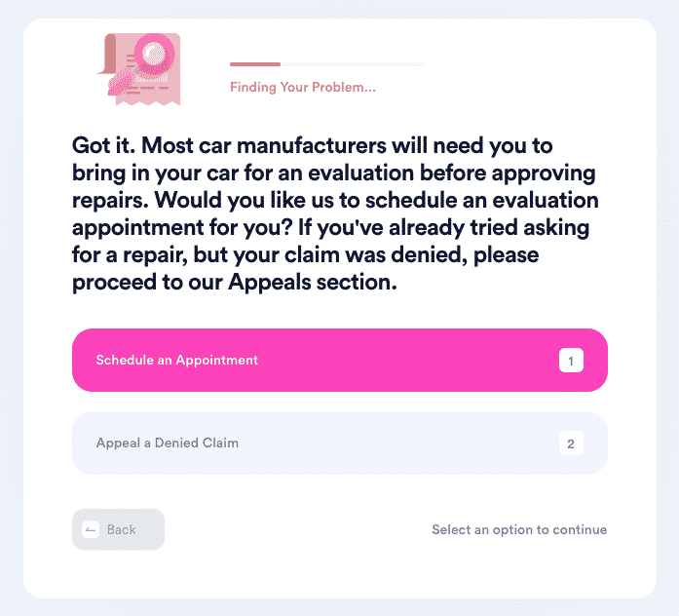Click the wavy bottom edge of the receipt
This screenshot has height=616, width=679.
(148, 102)
